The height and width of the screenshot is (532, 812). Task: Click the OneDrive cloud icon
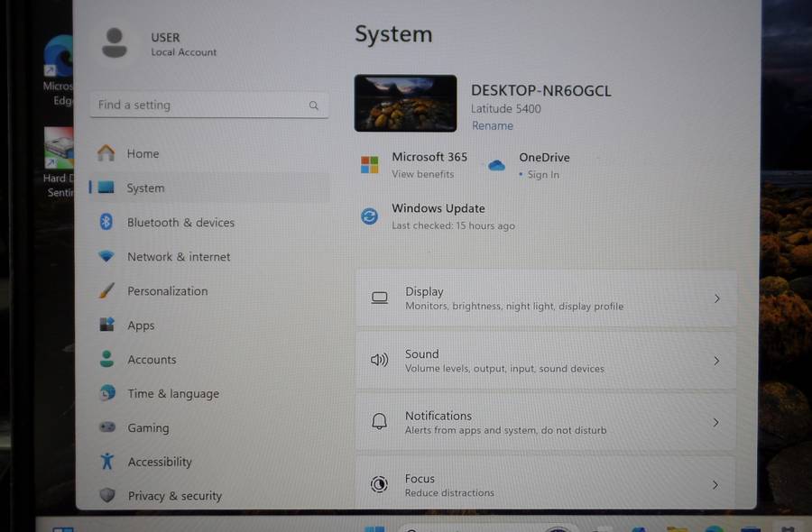tap(496, 165)
